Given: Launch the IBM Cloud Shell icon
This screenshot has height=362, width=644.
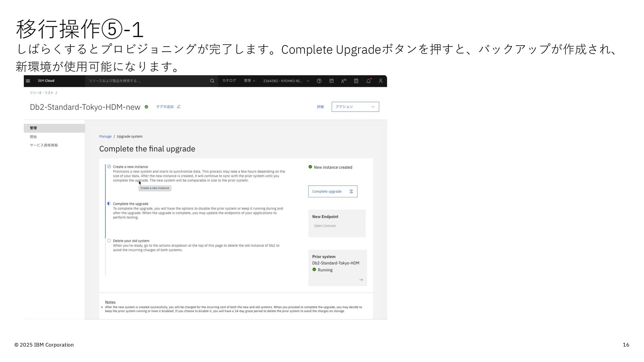Looking at the screenshot, I should [331, 81].
